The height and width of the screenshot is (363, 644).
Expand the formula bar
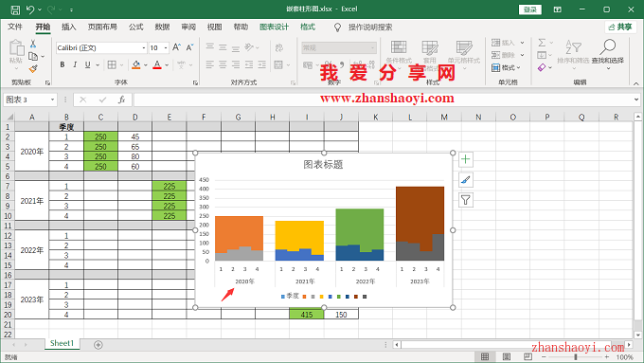pos(636,100)
